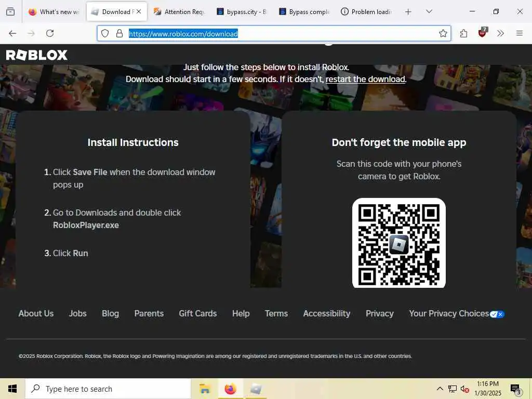Select the Download Roblox tab
Viewport: 532px width, 399px height.
116,12
